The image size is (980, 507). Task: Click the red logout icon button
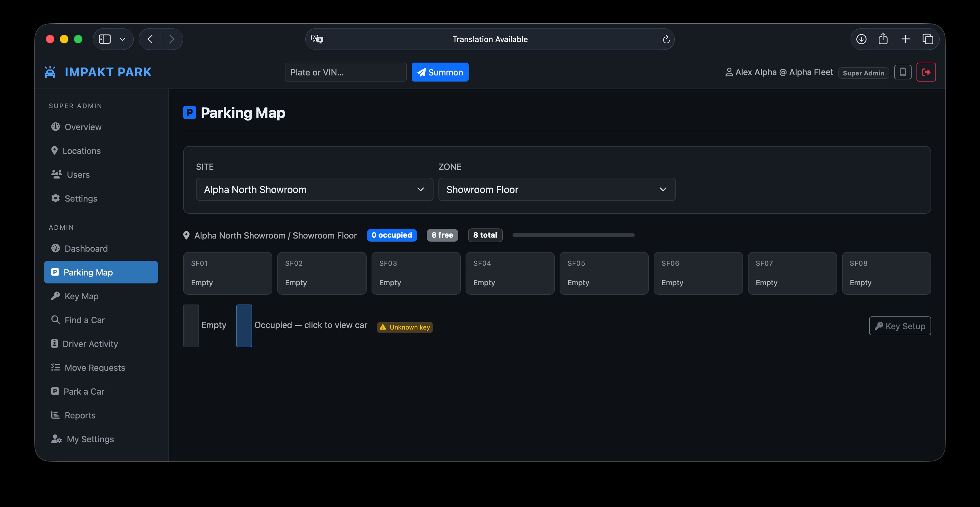pos(926,72)
